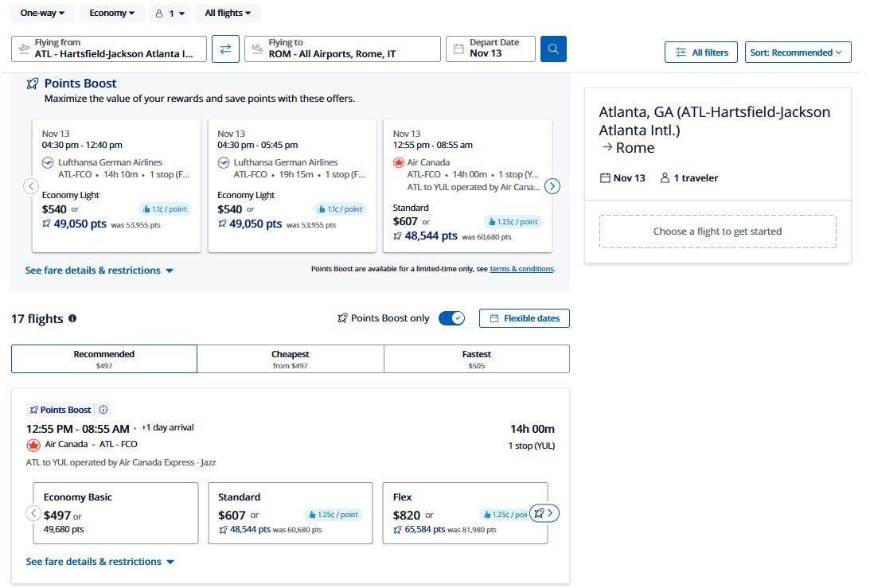This screenshot has width=870, height=588.
Task: Open the One-way trip type dropdown
Action: 42,13
